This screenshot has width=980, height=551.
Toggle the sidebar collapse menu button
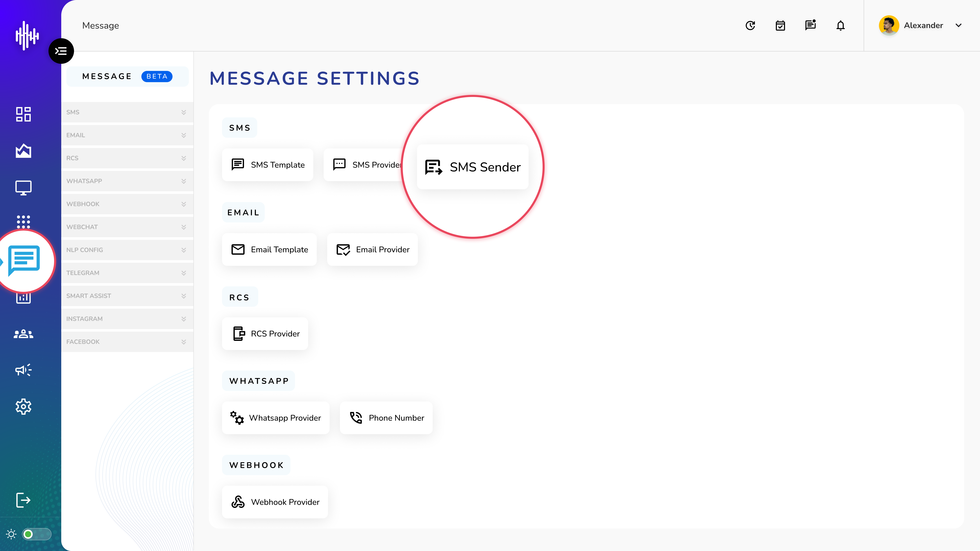tap(61, 51)
